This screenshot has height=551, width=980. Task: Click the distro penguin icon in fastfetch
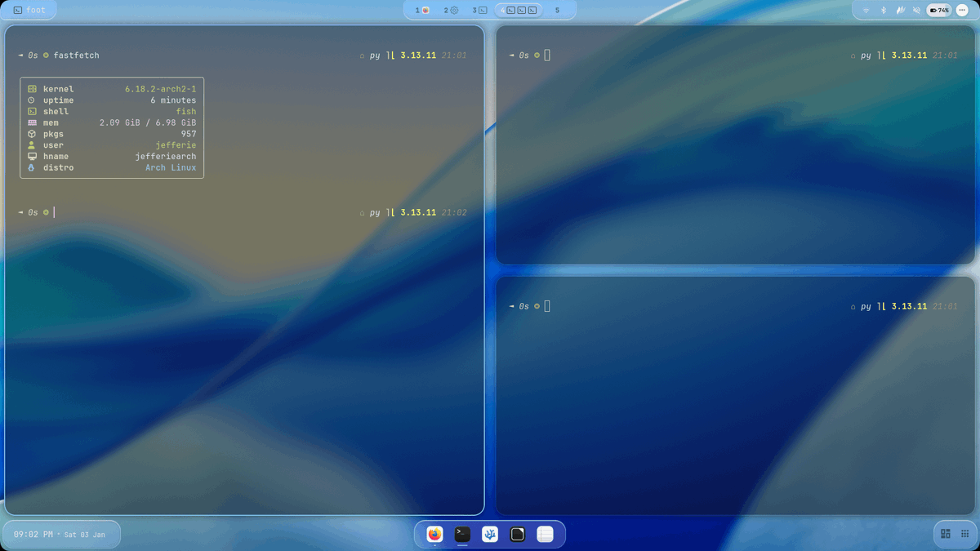click(32, 167)
